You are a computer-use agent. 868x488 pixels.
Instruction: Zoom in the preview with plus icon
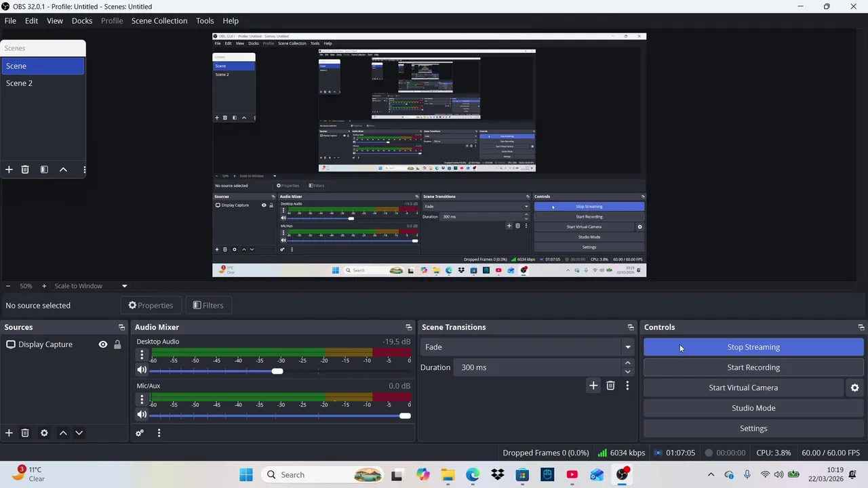click(44, 286)
